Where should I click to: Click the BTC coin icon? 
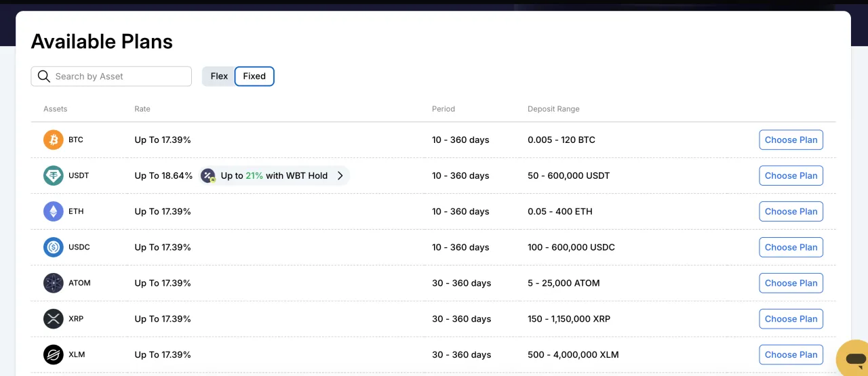(x=54, y=140)
